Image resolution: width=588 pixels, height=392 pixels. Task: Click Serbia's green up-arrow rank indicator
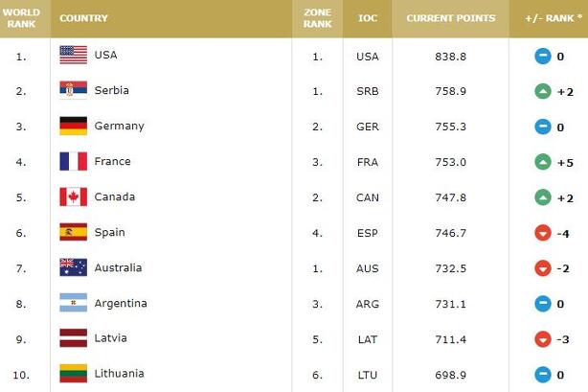(542, 91)
